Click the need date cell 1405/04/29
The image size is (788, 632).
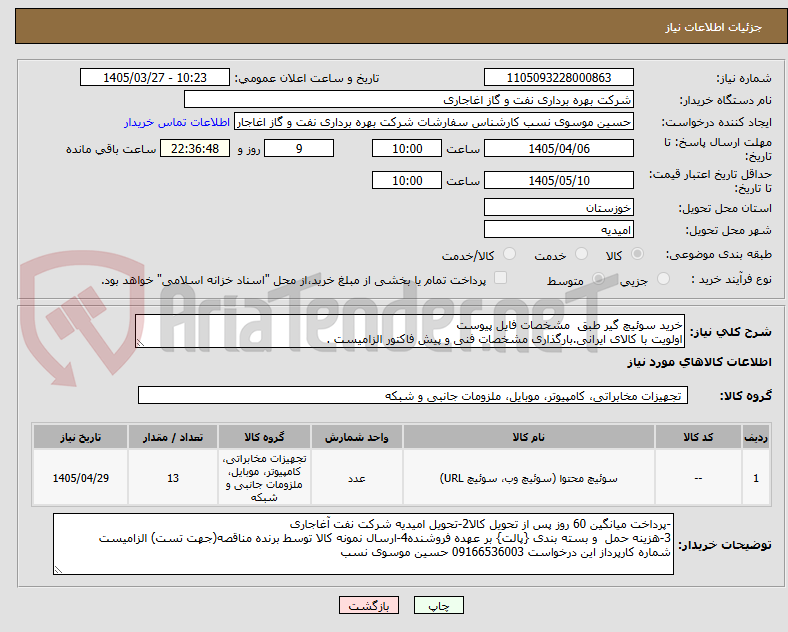(80, 478)
